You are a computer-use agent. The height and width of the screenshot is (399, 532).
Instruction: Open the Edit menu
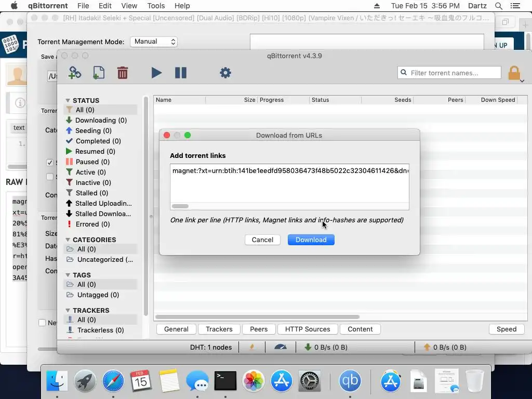pyautogui.click(x=105, y=6)
